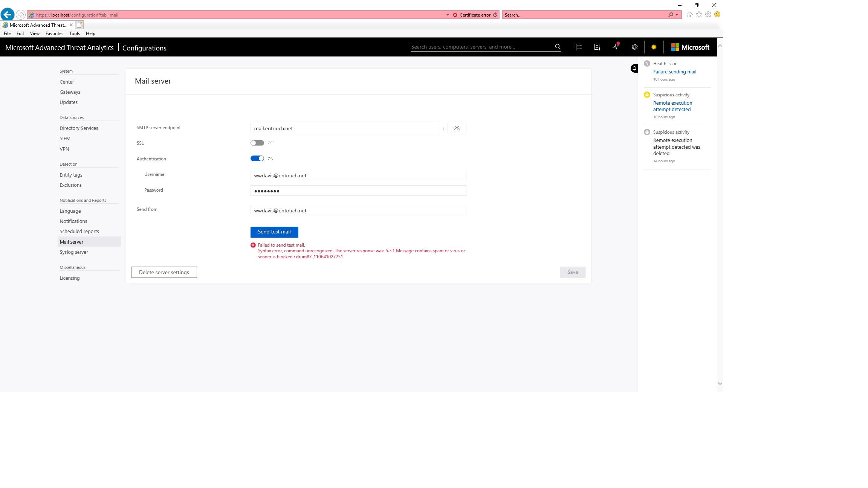This screenshot has height=488, width=868.
Task: Click Delete server settings button
Action: 164,272
